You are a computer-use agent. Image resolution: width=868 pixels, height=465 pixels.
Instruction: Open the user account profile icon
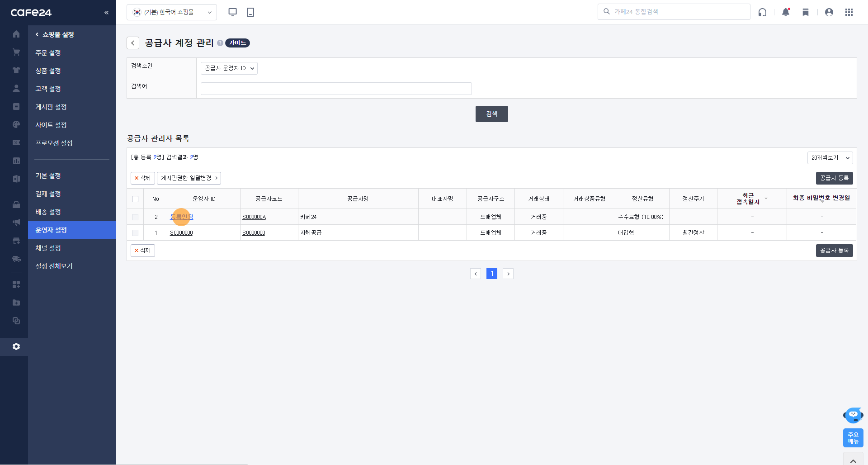click(829, 12)
